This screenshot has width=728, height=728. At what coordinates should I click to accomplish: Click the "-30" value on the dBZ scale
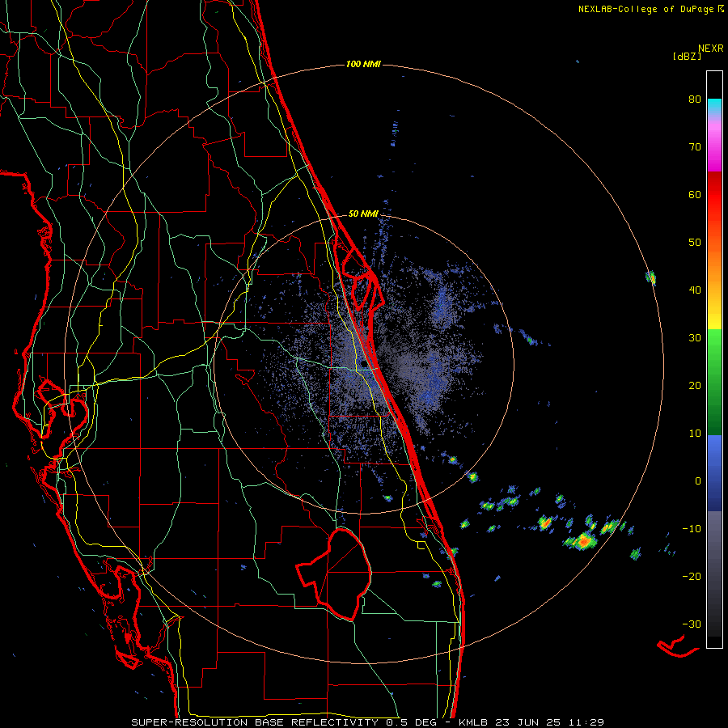(692, 624)
